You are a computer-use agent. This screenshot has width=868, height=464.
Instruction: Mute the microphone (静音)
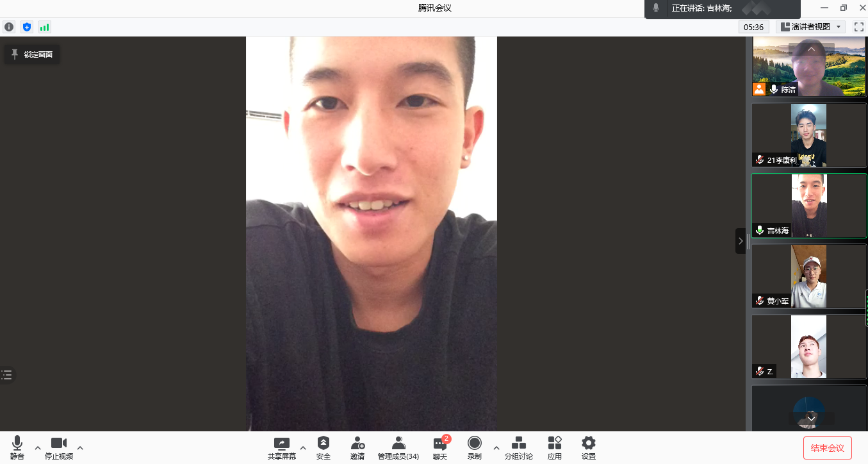point(17,448)
